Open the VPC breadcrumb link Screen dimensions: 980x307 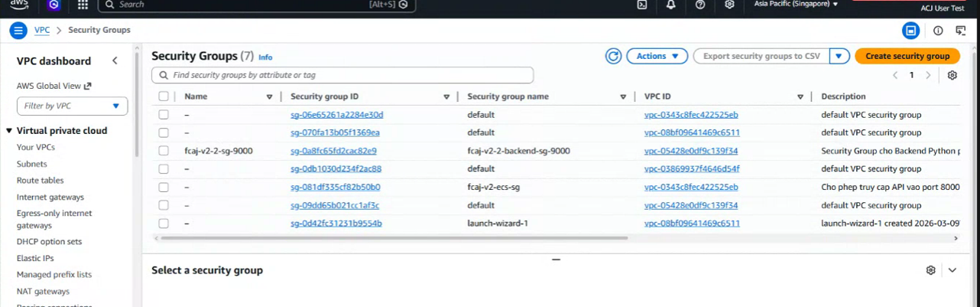point(42,30)
